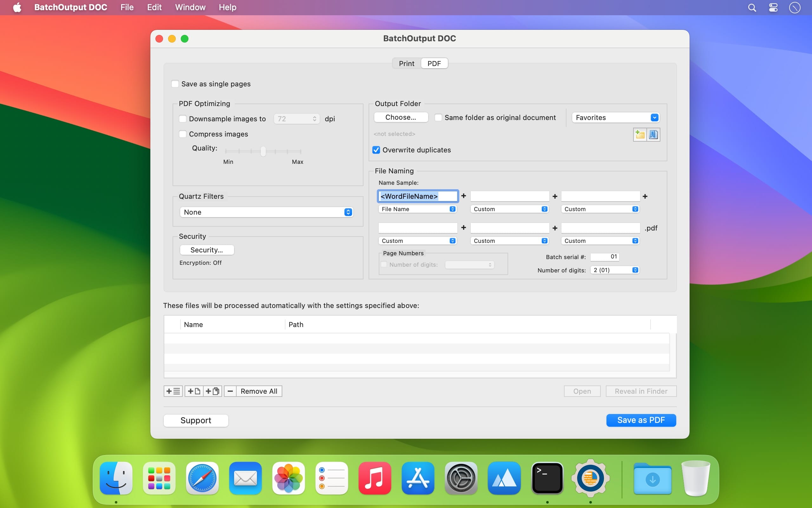Click Choose... output folder button
This screenshot has width=812, height=508.
coord(401,117)
